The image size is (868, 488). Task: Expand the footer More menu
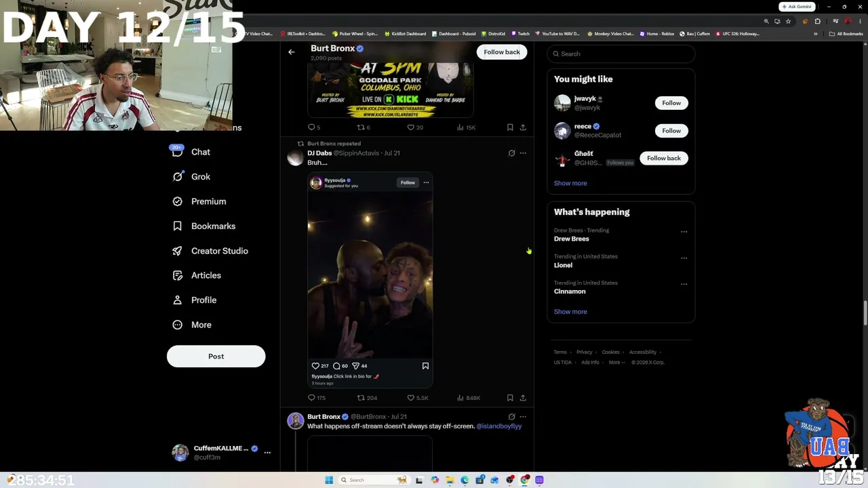(616, 363)
